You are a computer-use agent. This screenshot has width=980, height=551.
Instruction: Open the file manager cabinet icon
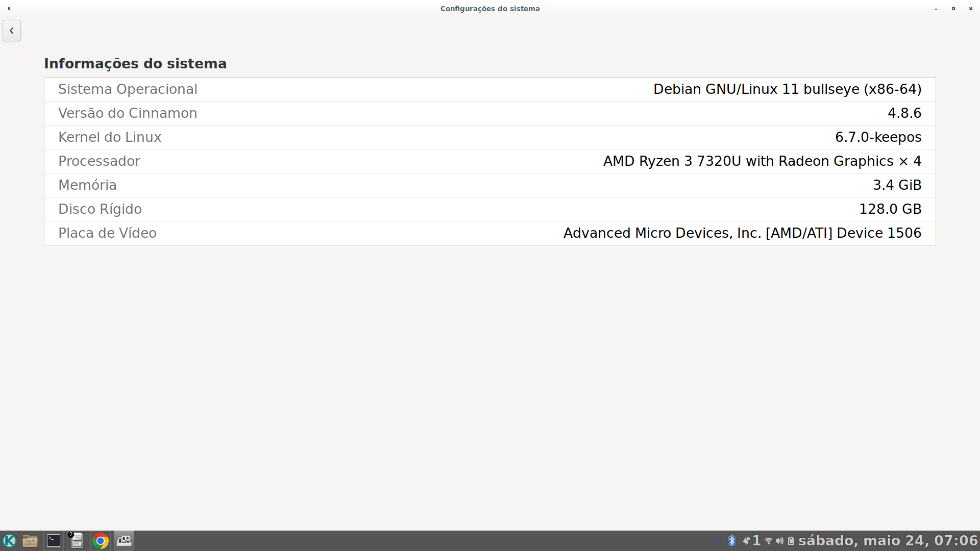tap(77, 541)
